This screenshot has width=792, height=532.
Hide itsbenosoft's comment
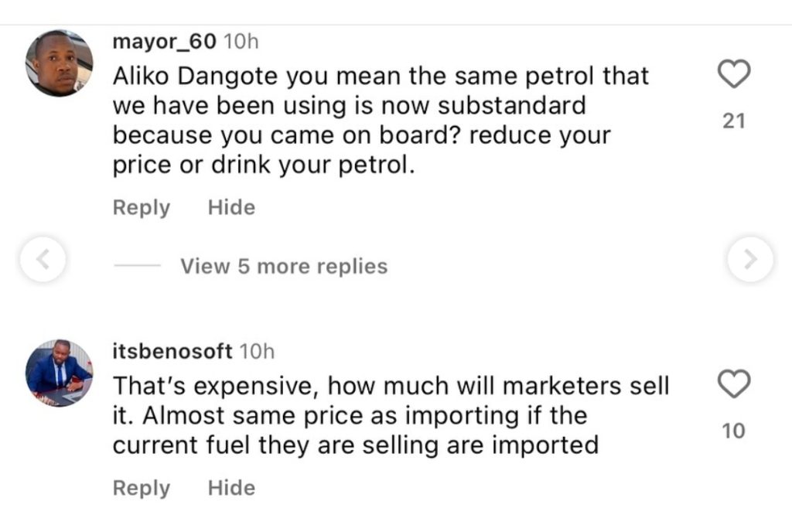pos(231,488)
